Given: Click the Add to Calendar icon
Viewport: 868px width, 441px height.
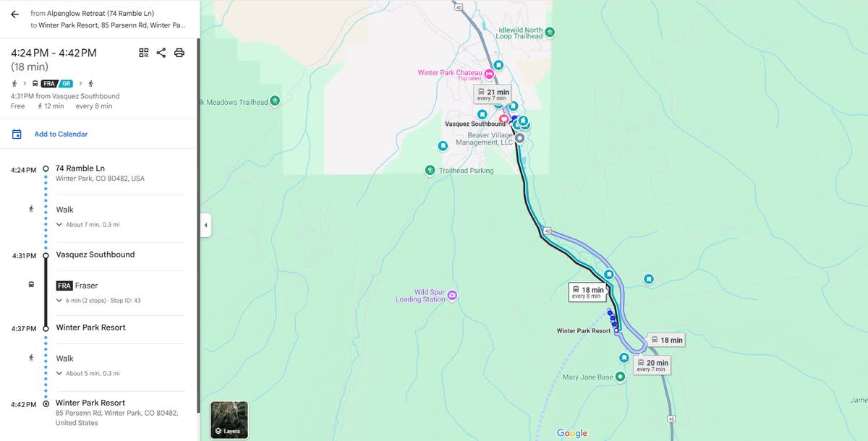Looking at the screenshot, I should pos(17,134).
